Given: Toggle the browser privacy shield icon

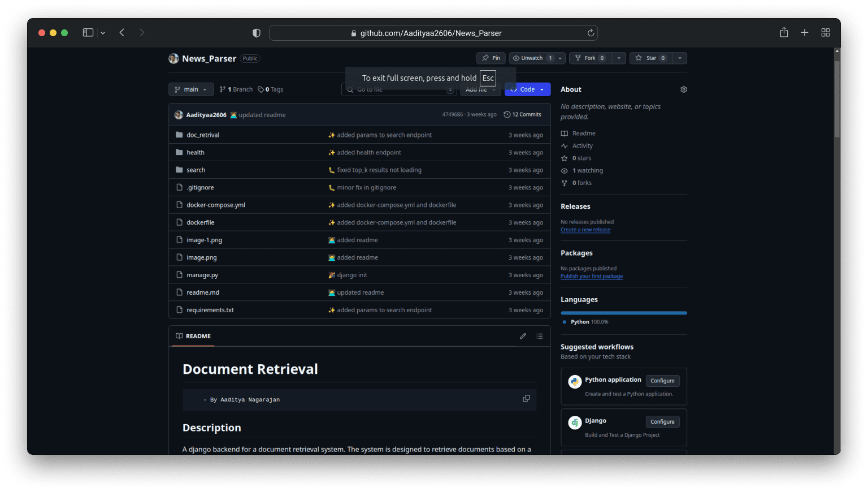Looking at the screenshot, I should pyautogui.click(x=256, y=33).
